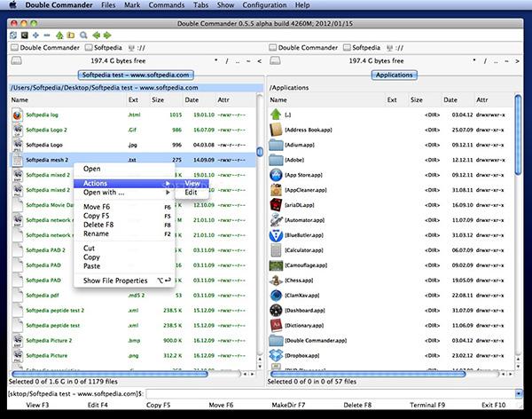Open the left panel drive list icon
532x419 pixels.
pyautogui.click(x=16, y=61)
